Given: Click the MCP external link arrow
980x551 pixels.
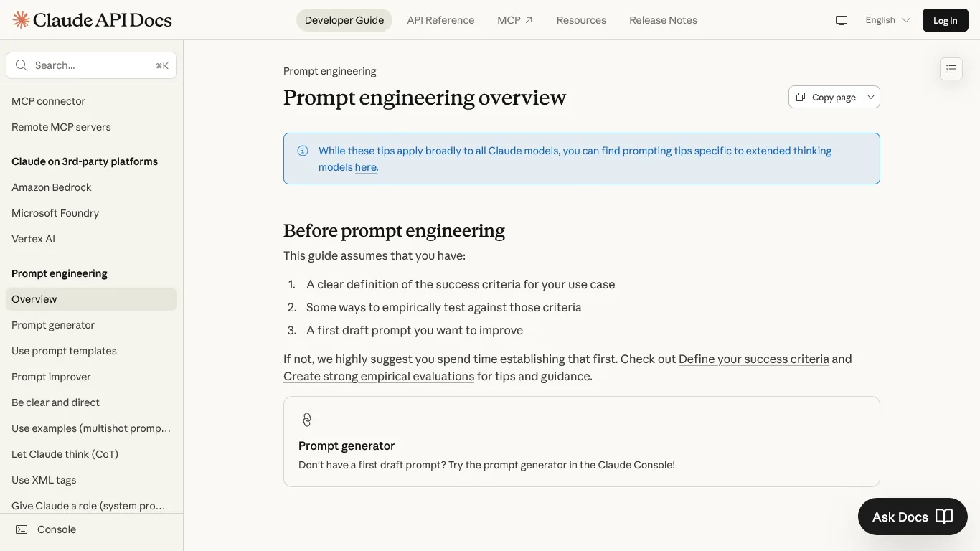Looking at the screenshot, I should (x=529, y=20).
